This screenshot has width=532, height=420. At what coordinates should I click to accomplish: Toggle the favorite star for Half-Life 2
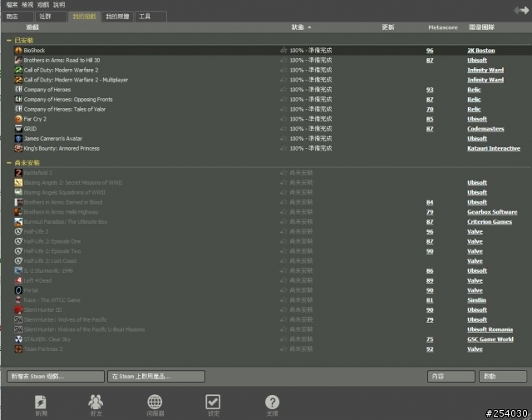(x=283, y=231)
